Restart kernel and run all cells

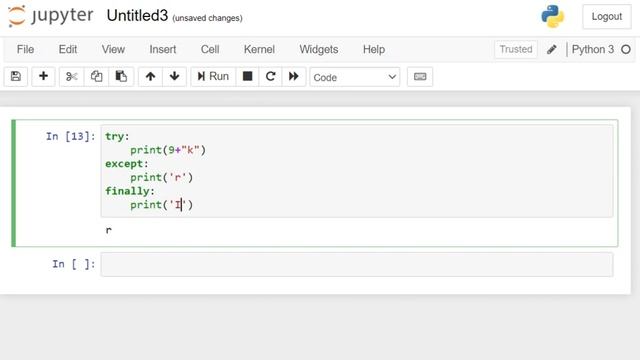(293, 76)
